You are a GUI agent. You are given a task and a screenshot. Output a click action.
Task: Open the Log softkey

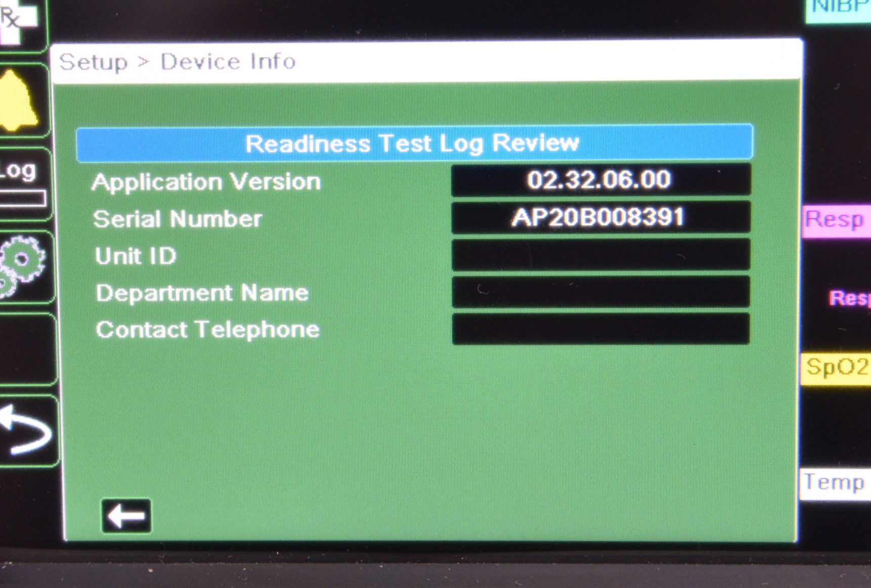pos(21,182)
